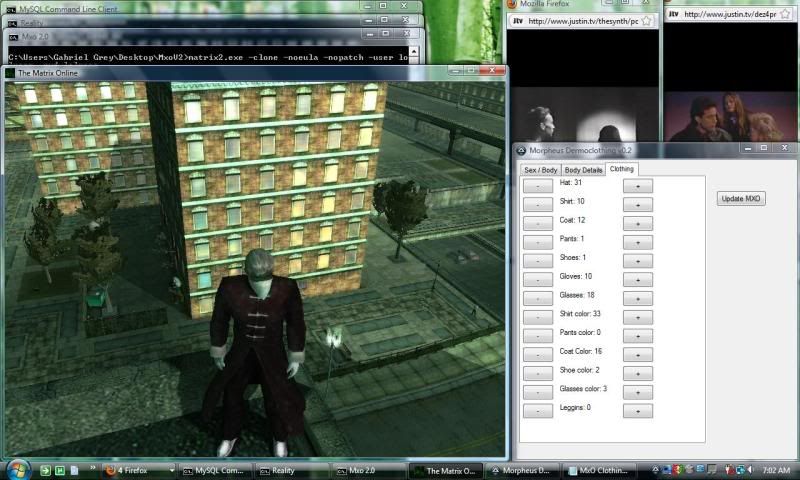This screenshot has width=800, height=480.
Task: Decrease the Shoes value
Action: coord(538,261)
